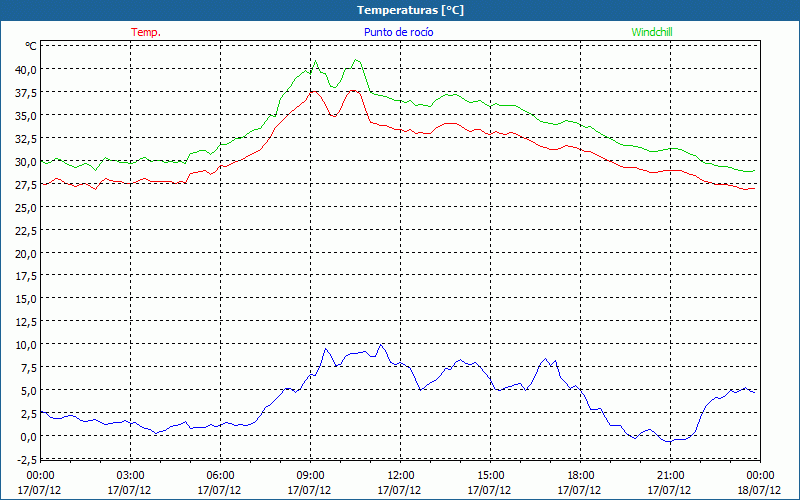The width and height of the screenshot is (800, 500).
Task: Click the 15:00 time label
Action: 490,476
